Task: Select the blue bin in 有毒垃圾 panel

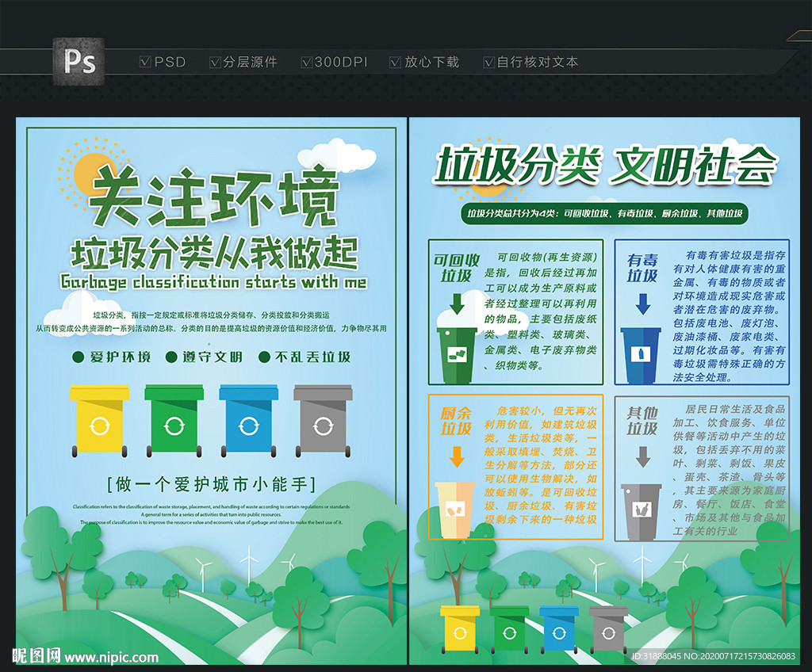Action: tap(641, 356)
